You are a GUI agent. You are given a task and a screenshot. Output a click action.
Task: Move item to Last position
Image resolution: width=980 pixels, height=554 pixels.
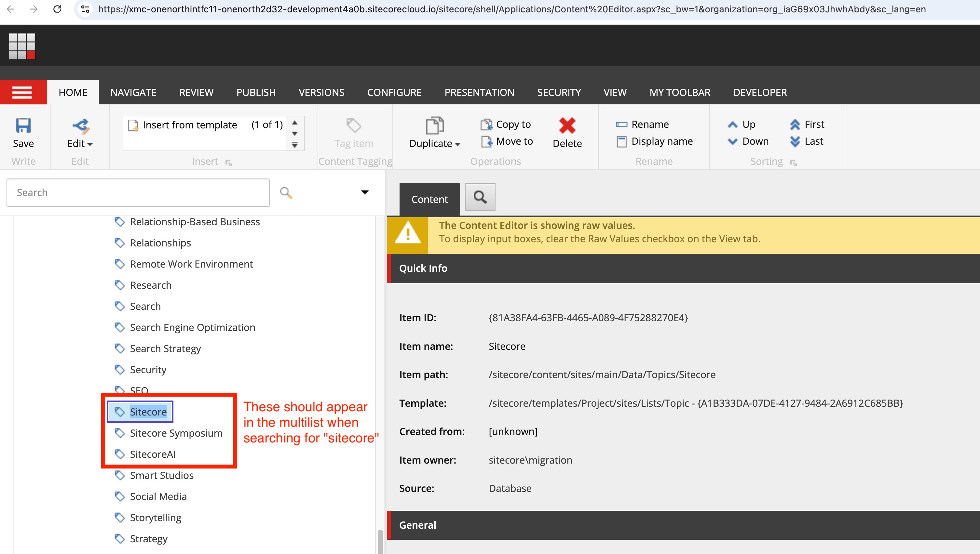tap(806, 141)
